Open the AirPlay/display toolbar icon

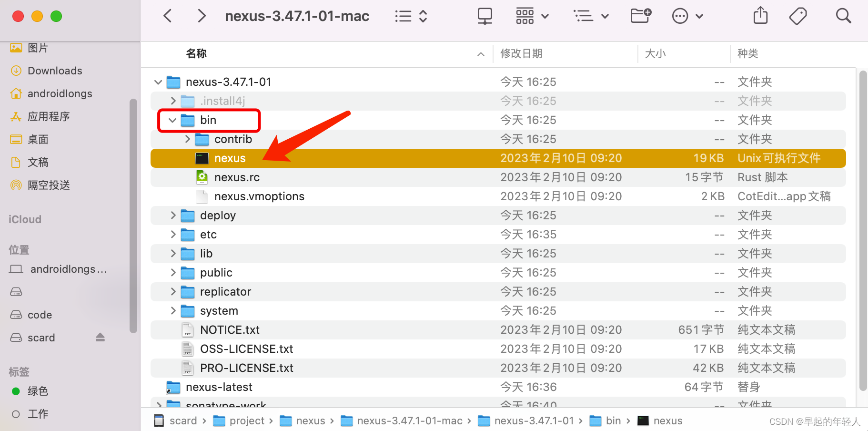485,16
